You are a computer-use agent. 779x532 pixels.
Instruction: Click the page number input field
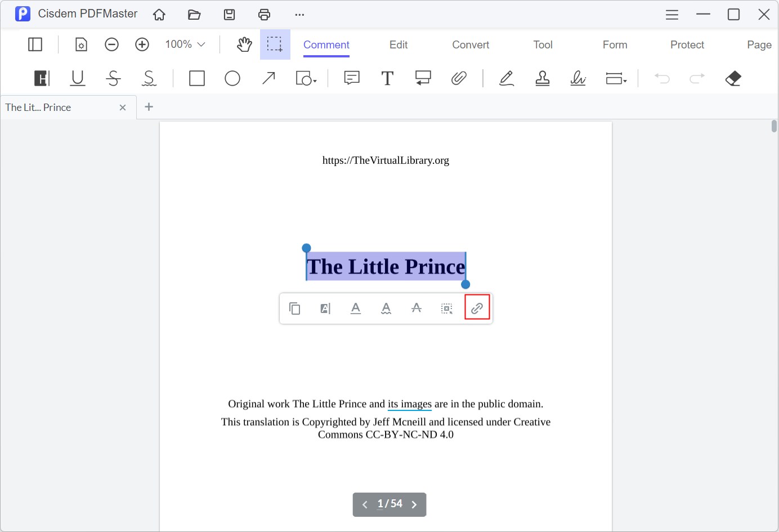click(x=380, y=504)
